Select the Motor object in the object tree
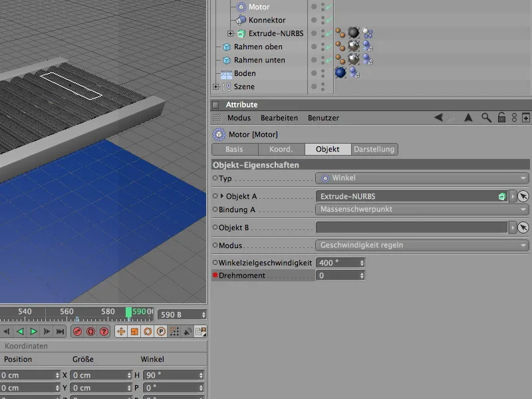Viewport: 532px width, 399px height. [x=259, y=7]
